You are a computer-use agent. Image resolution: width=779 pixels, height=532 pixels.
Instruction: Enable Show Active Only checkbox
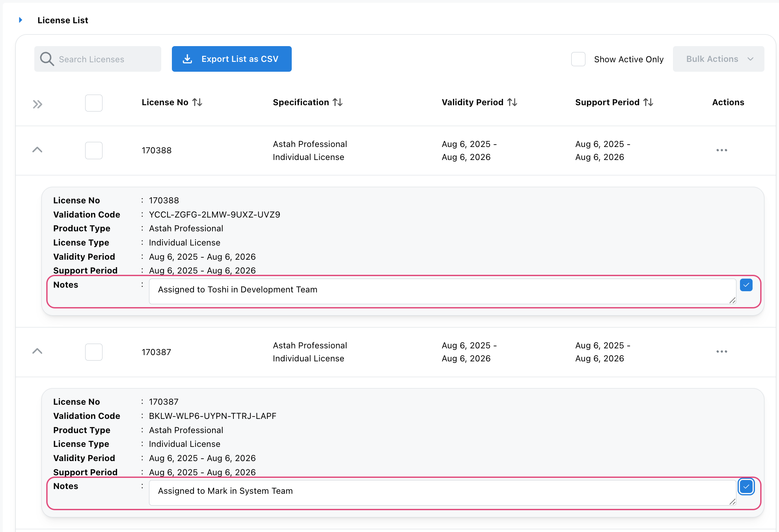point(578,59)
